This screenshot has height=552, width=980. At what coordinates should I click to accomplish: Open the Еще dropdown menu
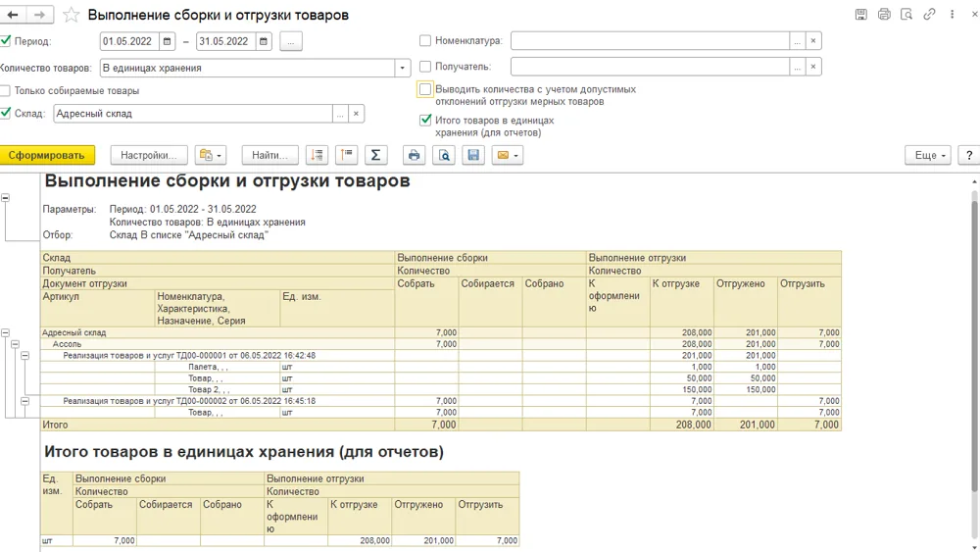coord(928,155)
